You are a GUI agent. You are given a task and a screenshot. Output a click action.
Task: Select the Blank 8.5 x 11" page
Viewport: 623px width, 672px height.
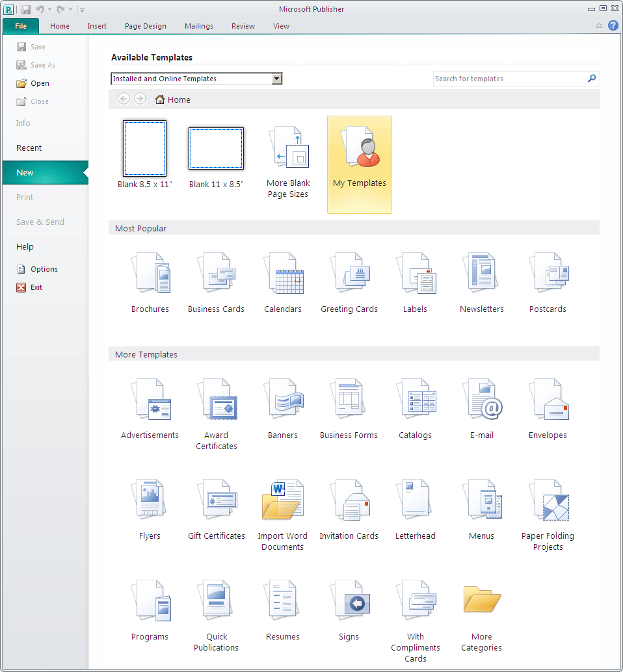point(144,154)
